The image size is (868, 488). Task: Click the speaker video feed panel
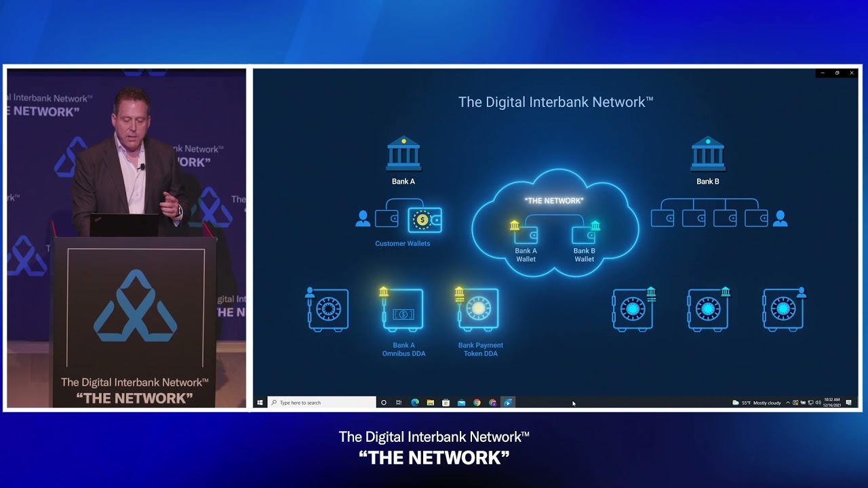[127, 238]
